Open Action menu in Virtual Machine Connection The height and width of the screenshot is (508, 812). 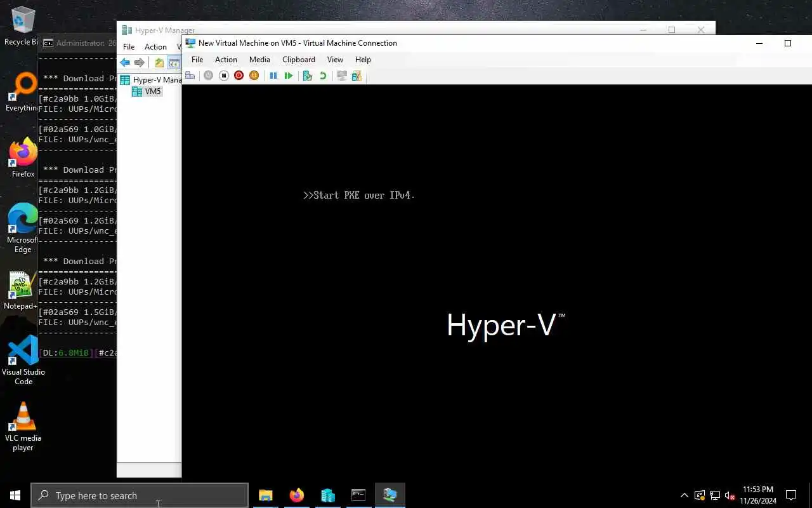point(226,60)
